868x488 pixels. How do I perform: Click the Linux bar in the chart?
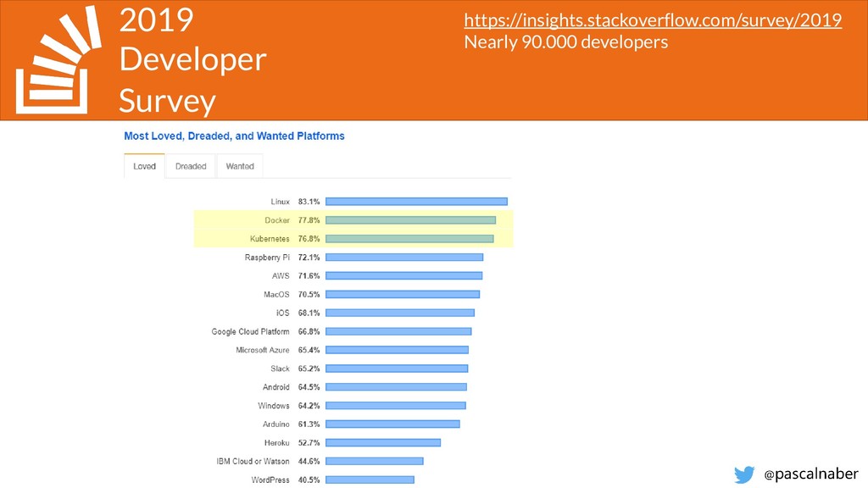[x=416, y=202]
